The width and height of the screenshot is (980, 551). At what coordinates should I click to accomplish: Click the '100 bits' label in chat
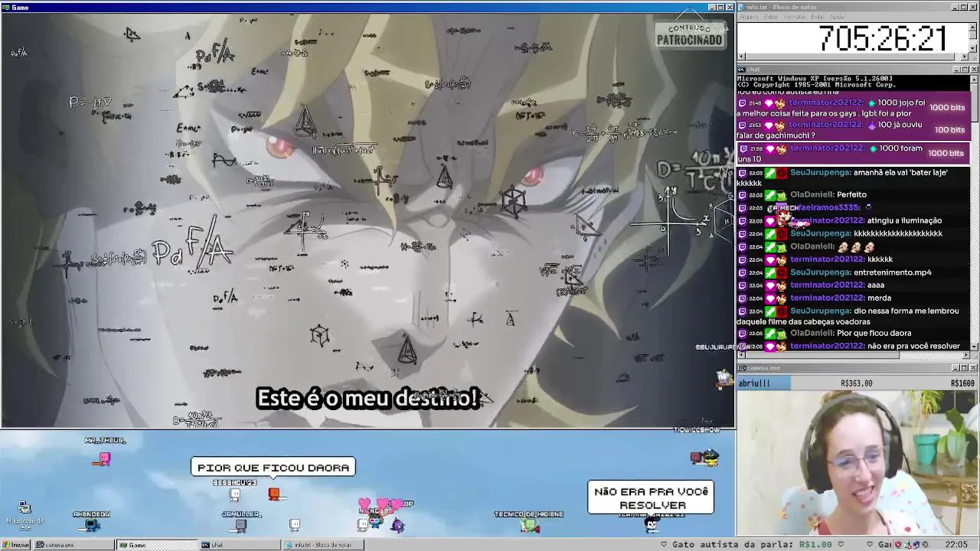(949, 130)
